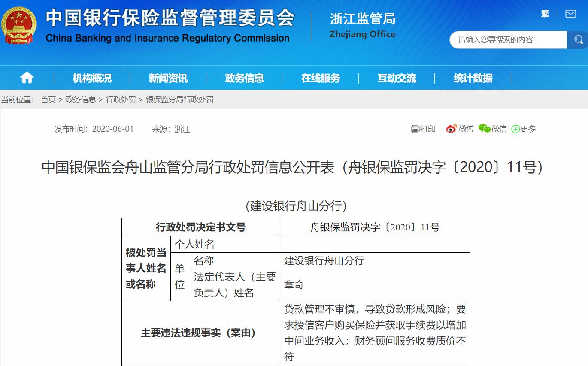
Task: Click the 名称 label cell
Action: pyautogui.click(x=235, y=260)
